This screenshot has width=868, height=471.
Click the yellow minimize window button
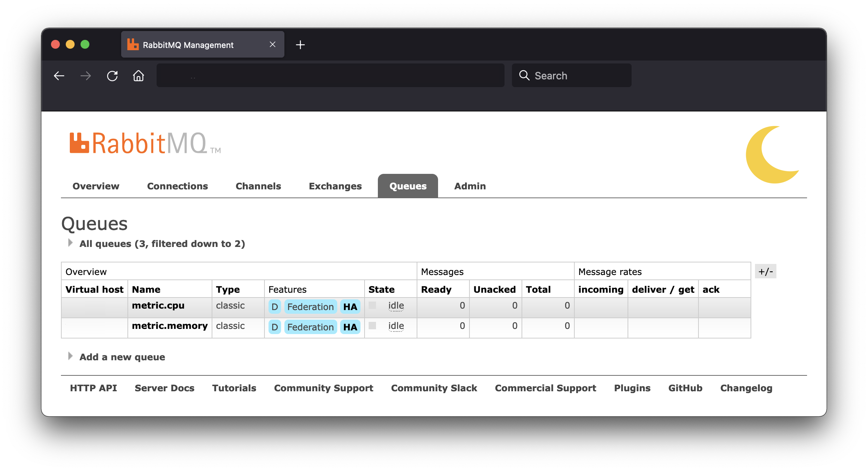[x=70, y=44]
